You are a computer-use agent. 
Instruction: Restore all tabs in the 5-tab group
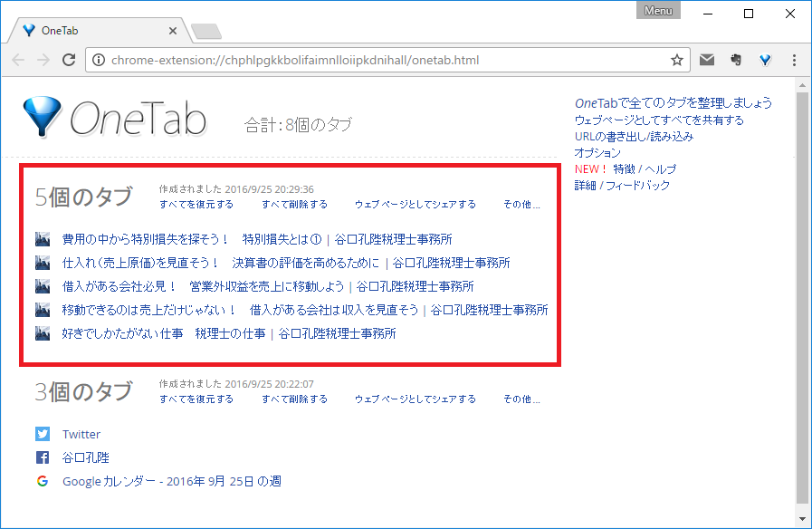(196, 205)
